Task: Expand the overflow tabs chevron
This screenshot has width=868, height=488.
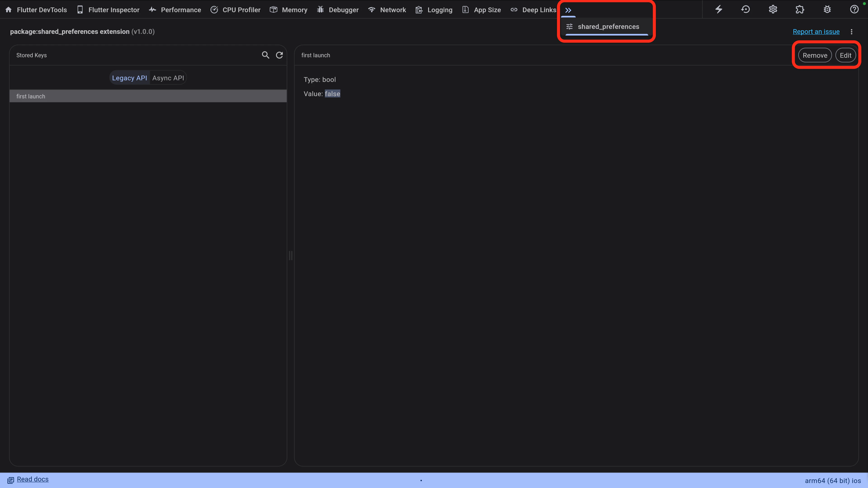Action: point(568,10)
